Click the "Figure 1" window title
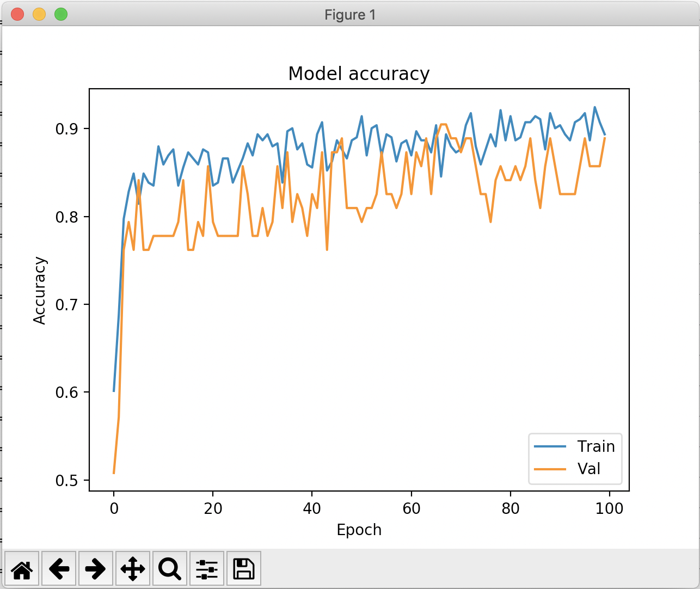Viewport: 700px width, 589px height. (350, 15)
